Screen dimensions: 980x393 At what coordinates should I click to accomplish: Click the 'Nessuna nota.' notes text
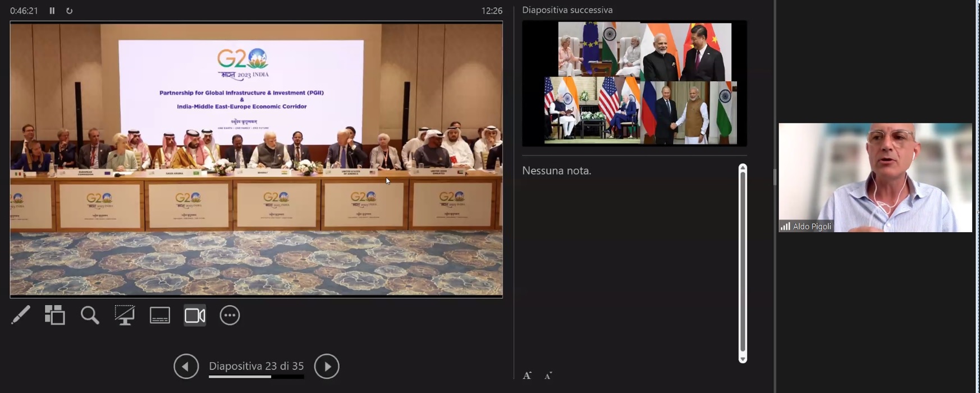pos(557,170)
